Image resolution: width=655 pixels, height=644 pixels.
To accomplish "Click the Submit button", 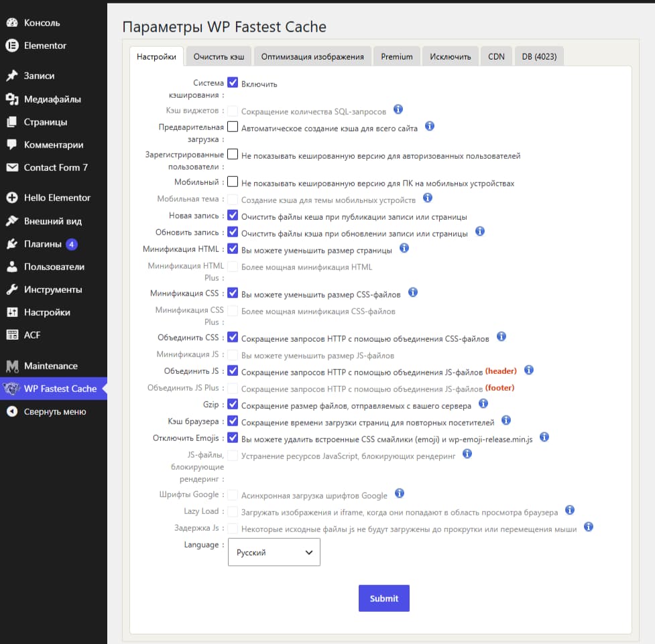I will 384,598.
